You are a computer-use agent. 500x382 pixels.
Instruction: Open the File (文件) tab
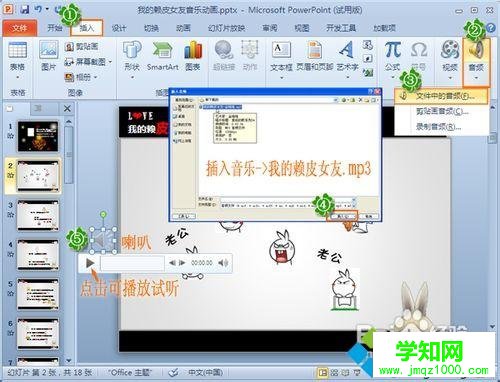19,28
